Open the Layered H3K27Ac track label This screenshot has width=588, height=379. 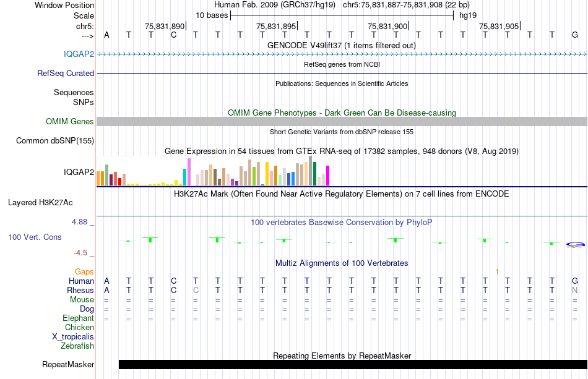click(40, 202)
